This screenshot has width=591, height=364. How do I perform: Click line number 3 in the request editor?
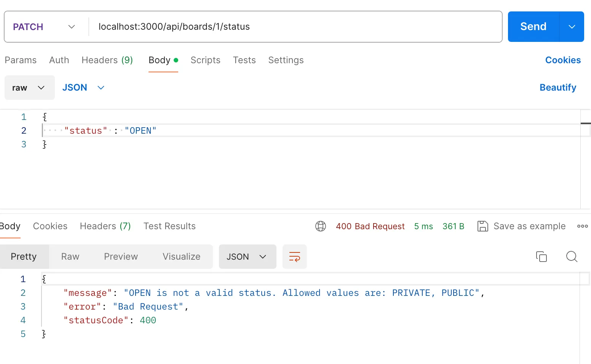24,144
